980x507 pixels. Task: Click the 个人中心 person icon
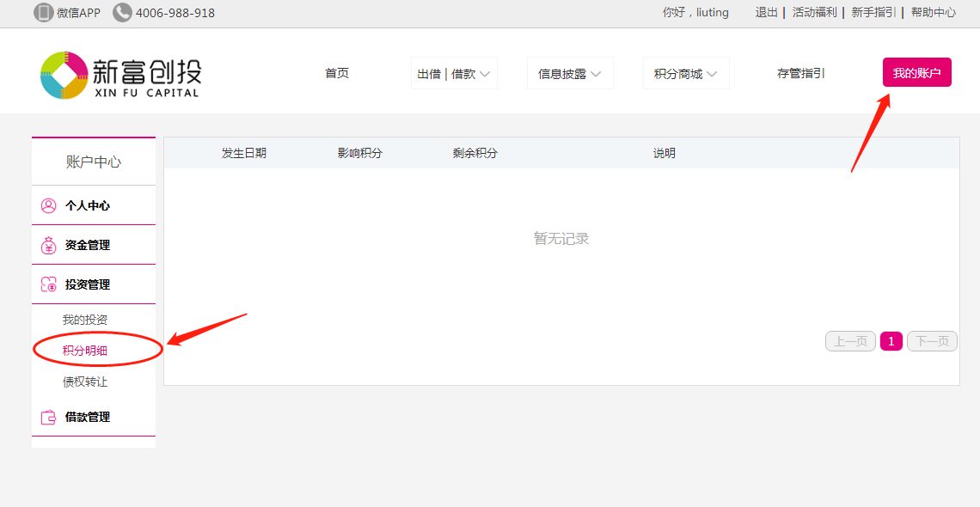click(49, 205)
